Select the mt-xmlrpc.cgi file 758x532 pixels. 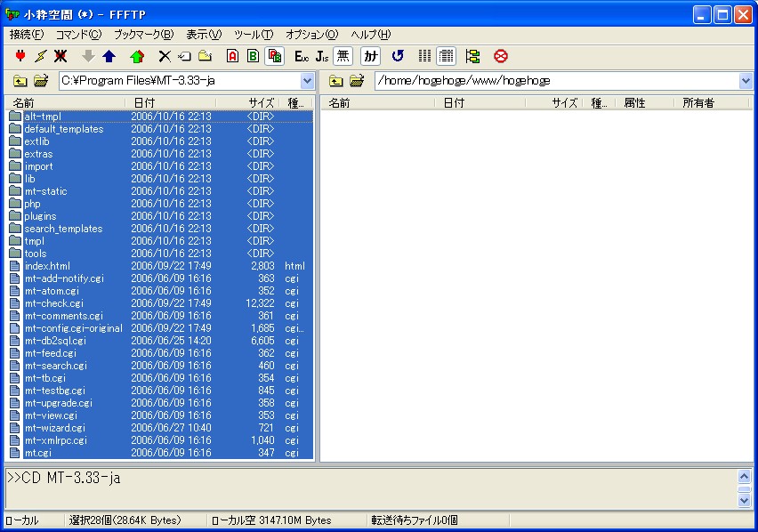pos(160,440)
